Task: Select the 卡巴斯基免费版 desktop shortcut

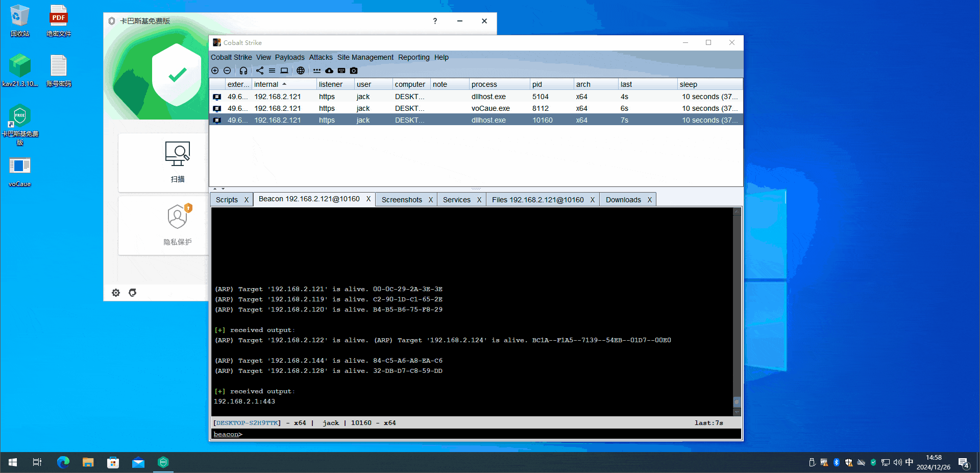Action: (20, 125)
